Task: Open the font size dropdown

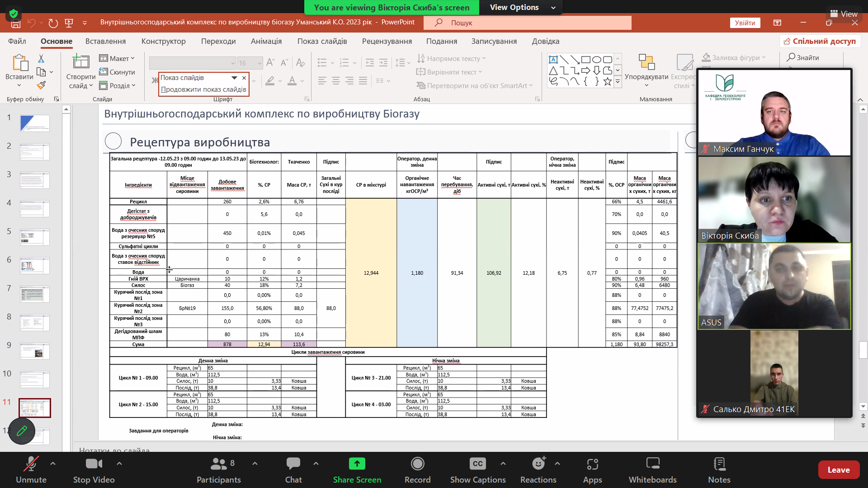Action: [x=259, y=63]
